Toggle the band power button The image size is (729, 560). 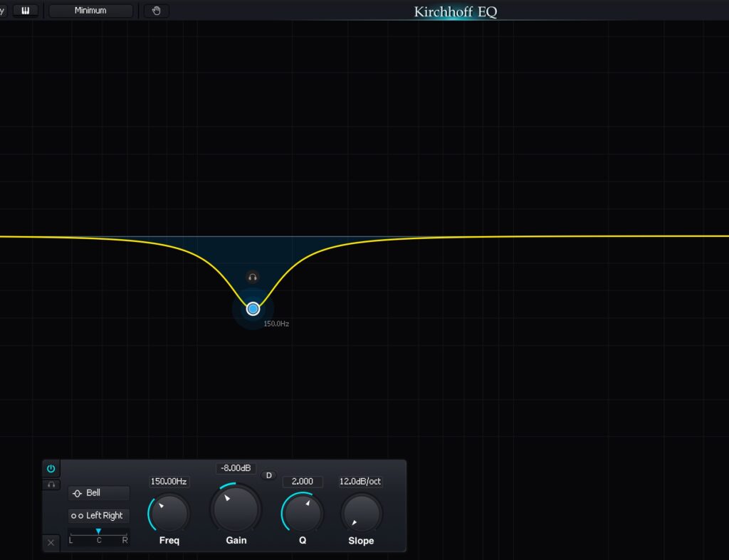[51, 468]
